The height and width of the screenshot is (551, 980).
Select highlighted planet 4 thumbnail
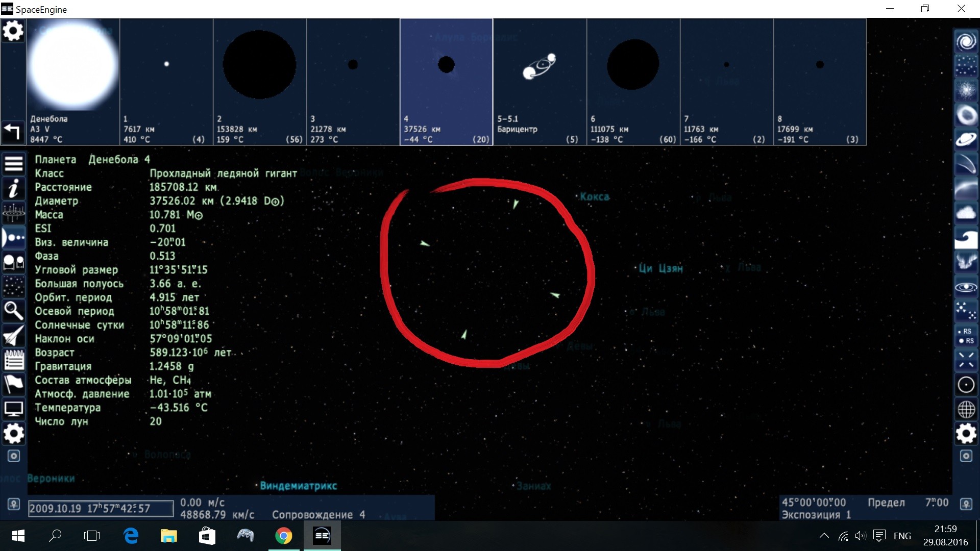(x=447, y=82)
